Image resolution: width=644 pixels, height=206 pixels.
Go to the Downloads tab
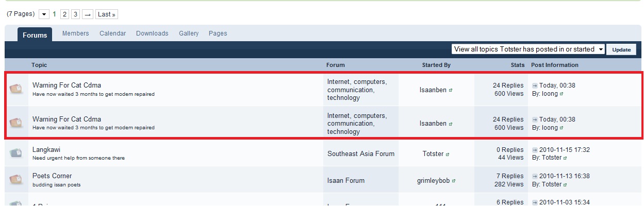pos(152,33)
